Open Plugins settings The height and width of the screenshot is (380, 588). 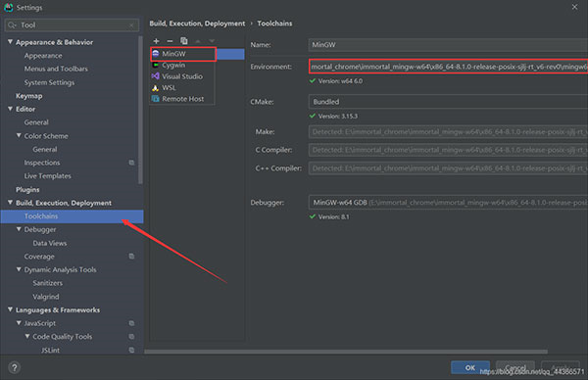click(27, 189)
